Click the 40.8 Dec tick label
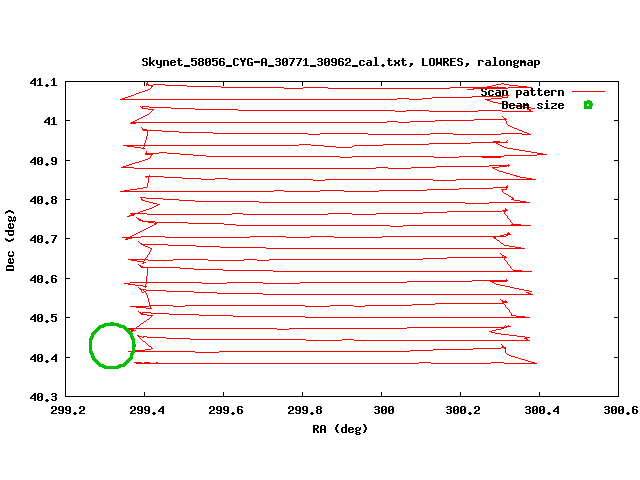Image resolution: width=640 pixels, height=480 pixels. (43, 200)
